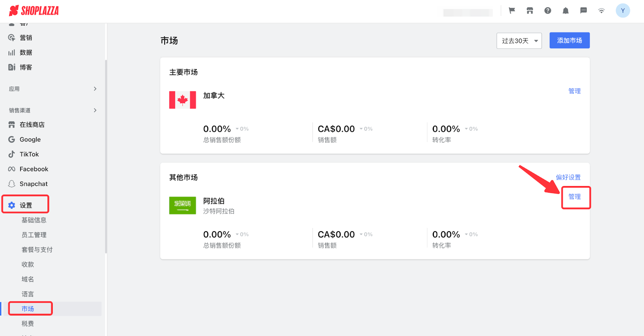Expand the 销售渠道 section chevron
The width and height of the screenshot is (644, 336).
coord(95,110)
